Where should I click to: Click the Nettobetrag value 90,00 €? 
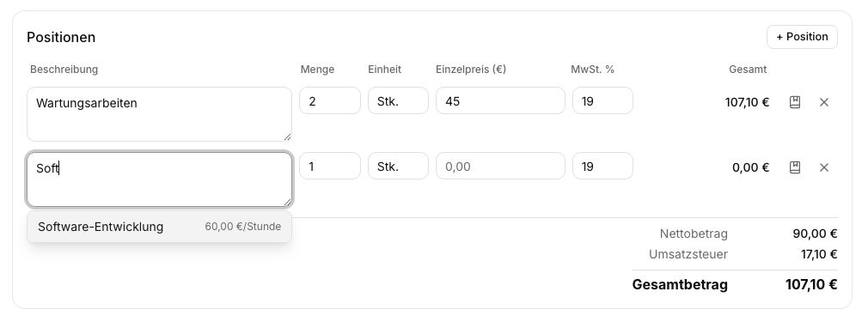tap(815, 234)
